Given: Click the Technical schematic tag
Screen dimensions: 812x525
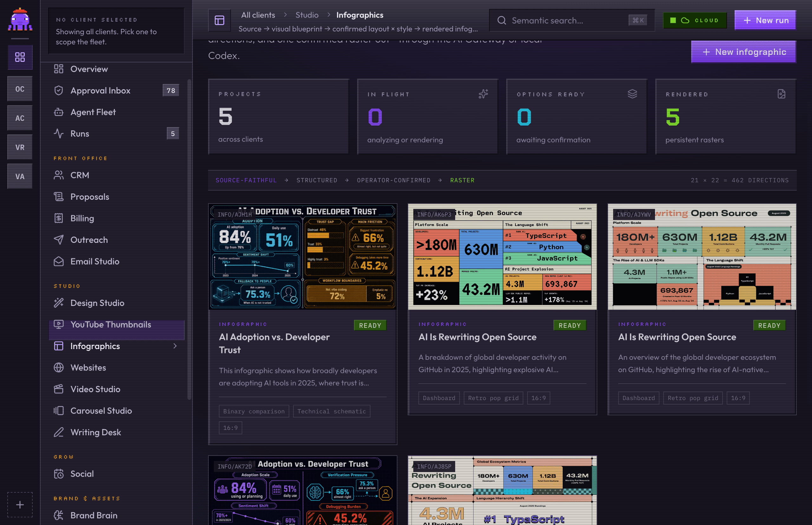Looking at the screenshot, I should click(x=331, y=411).
